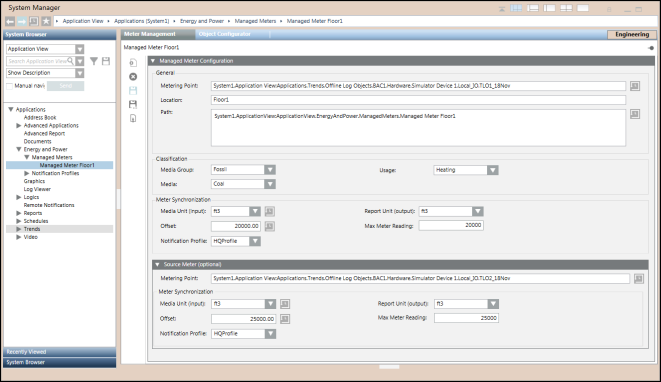The height and width of the screenshot is (382, 661).
Task: Collapse the Managed Meter Configuration section
Action: pos(153,61)
